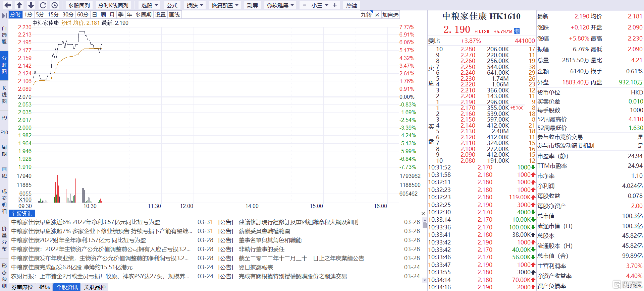
Task: Open announcement 薪酬委員會職權範圍
Action: click(264, 231)
